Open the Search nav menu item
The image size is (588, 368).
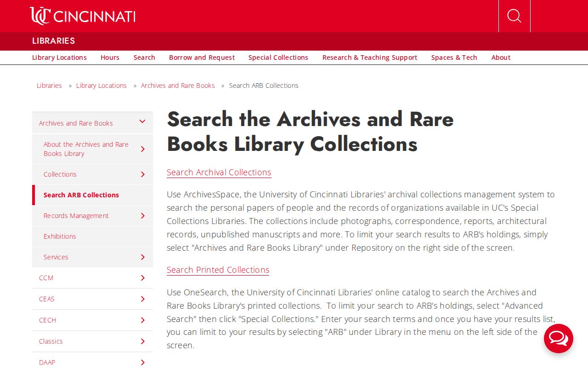tap(144, 57)
